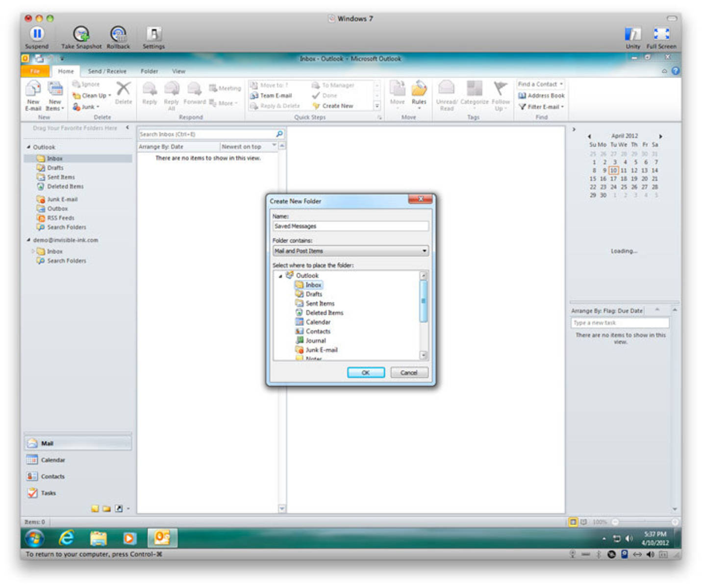Go to previous month in the calendar
The width and height of the screenshot is (702, 588).
point(589,136)
